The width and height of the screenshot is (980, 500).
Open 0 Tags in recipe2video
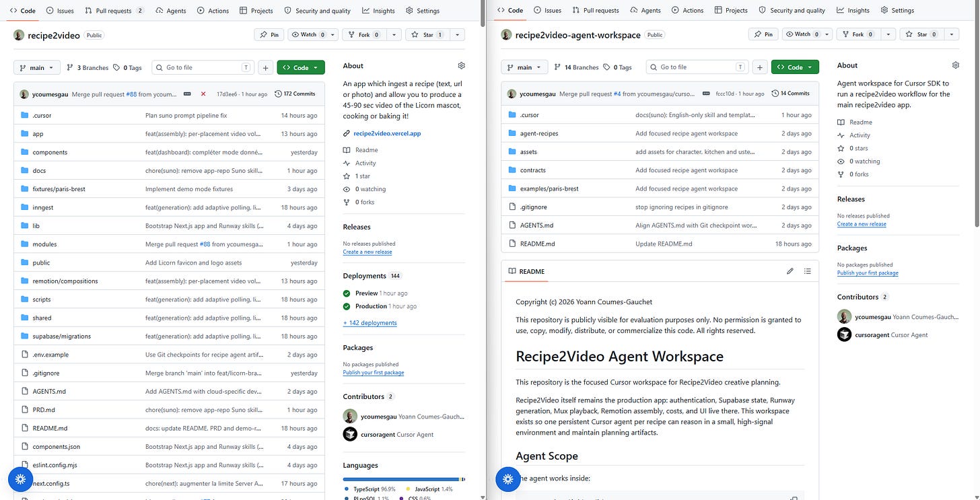coord(127,67)
